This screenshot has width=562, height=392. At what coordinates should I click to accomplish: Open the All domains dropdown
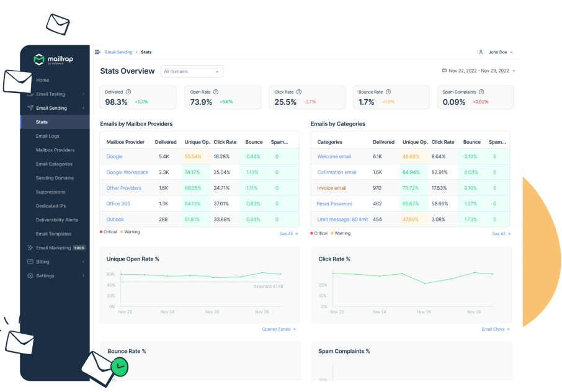point(191,71)
